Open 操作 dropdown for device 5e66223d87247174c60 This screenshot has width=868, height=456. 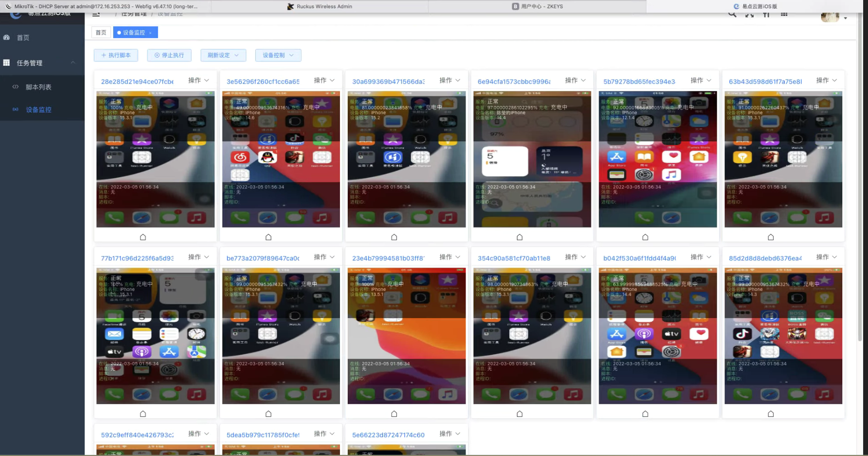(x=450, y=434)
